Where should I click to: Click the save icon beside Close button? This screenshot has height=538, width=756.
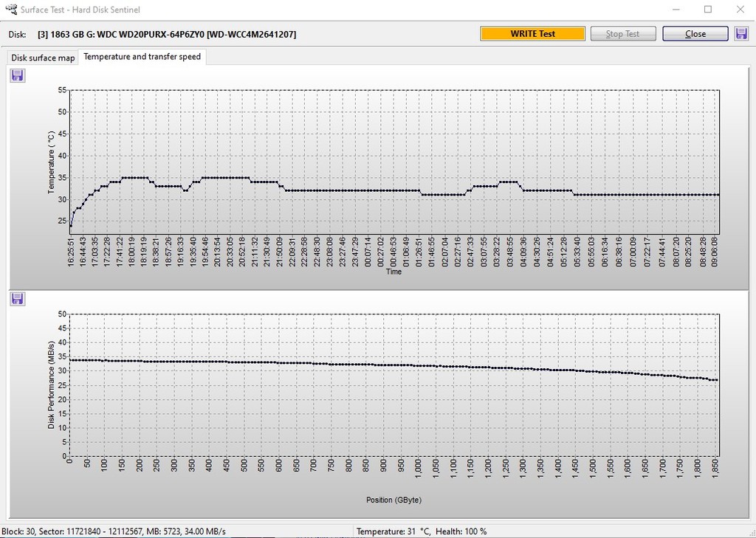pyautogui.click(x=741, y=34)
